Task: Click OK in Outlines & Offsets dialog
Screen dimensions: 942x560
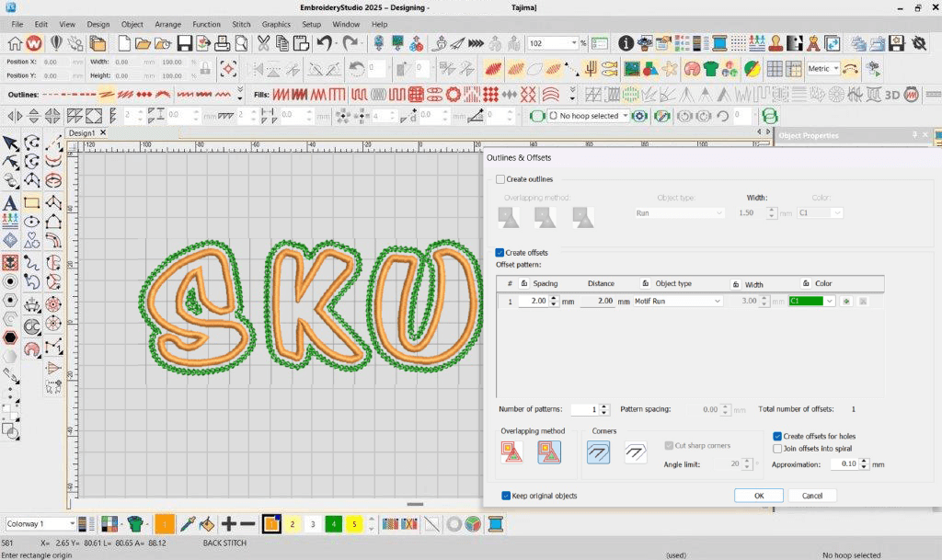Action: pos(759,496)
